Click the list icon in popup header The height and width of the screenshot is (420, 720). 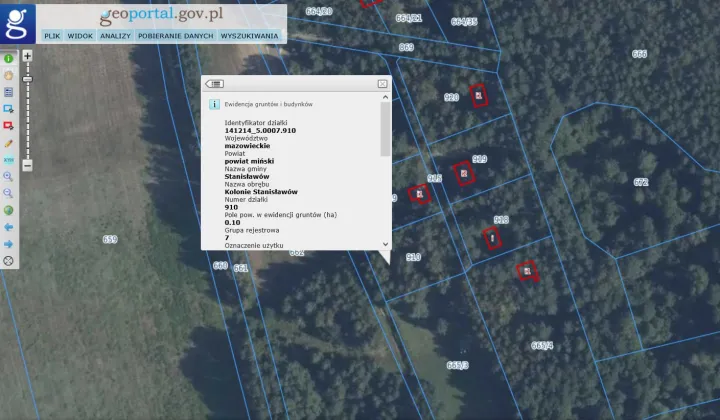214,84
